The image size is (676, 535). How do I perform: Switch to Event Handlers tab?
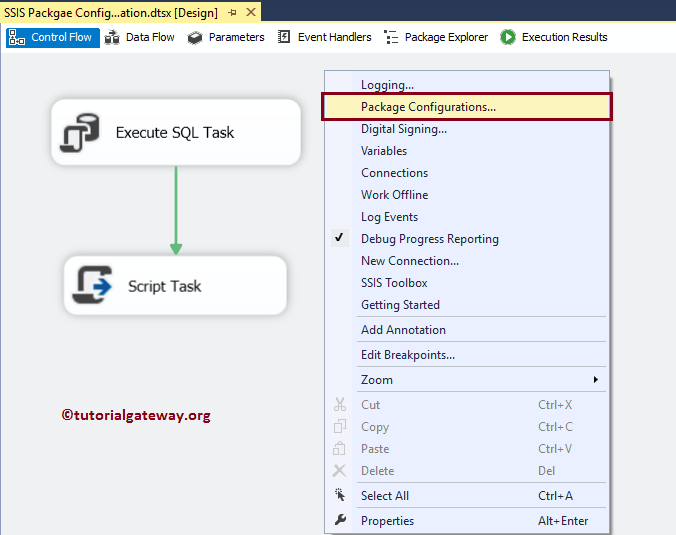pyautogui.click(x=324, y=38)
